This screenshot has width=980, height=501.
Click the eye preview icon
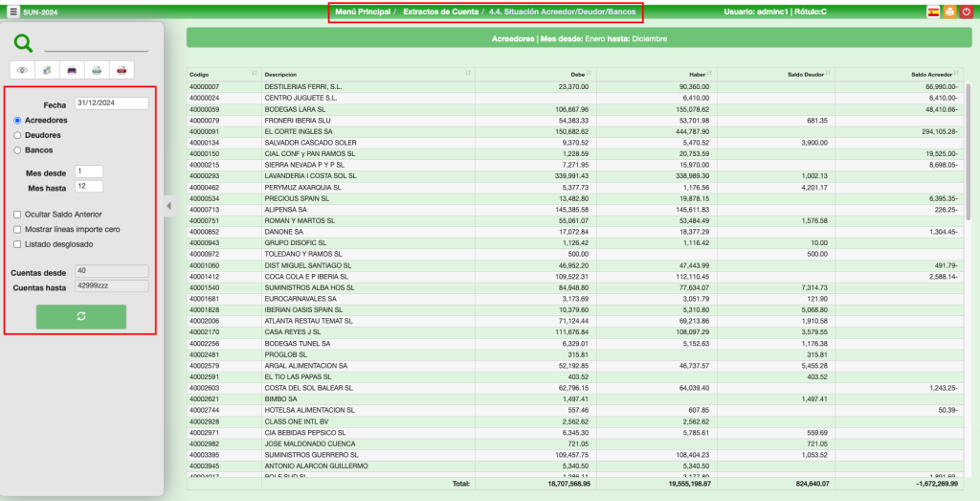[22, 70]
